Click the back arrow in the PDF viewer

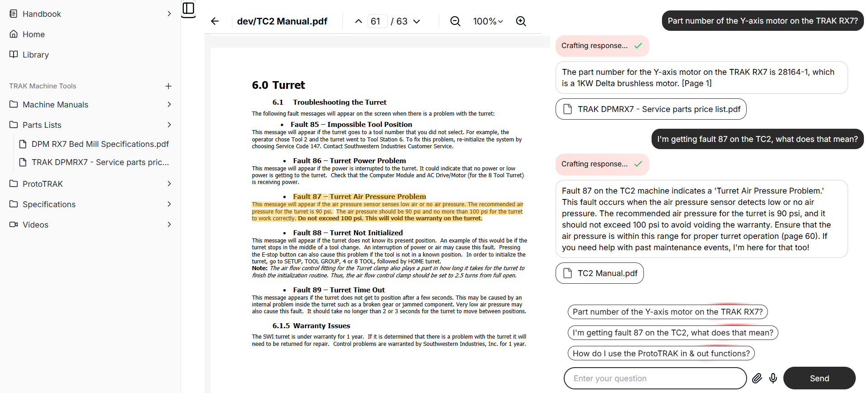tap(215, 21)
